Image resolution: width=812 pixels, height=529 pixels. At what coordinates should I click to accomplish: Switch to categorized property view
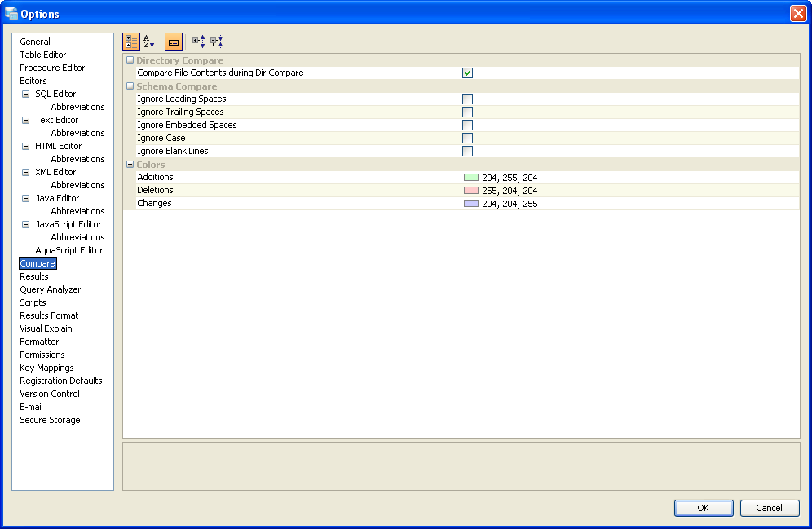(131, 42)
